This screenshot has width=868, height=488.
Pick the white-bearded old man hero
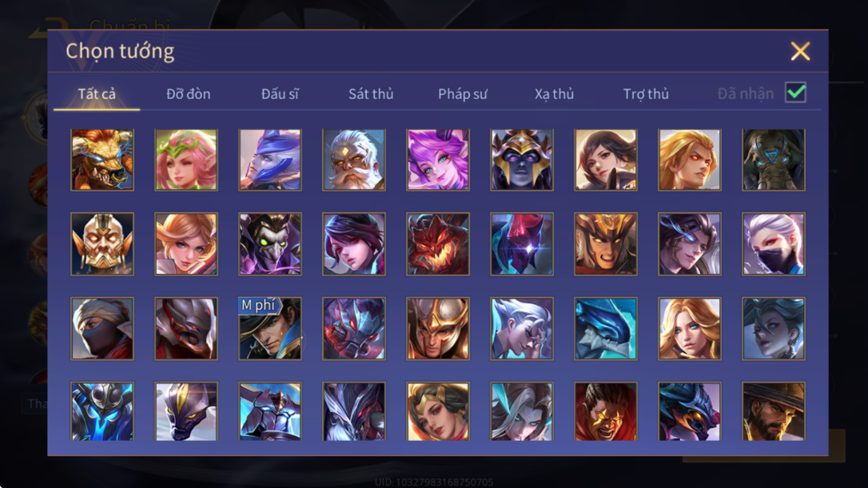(354, 160)
